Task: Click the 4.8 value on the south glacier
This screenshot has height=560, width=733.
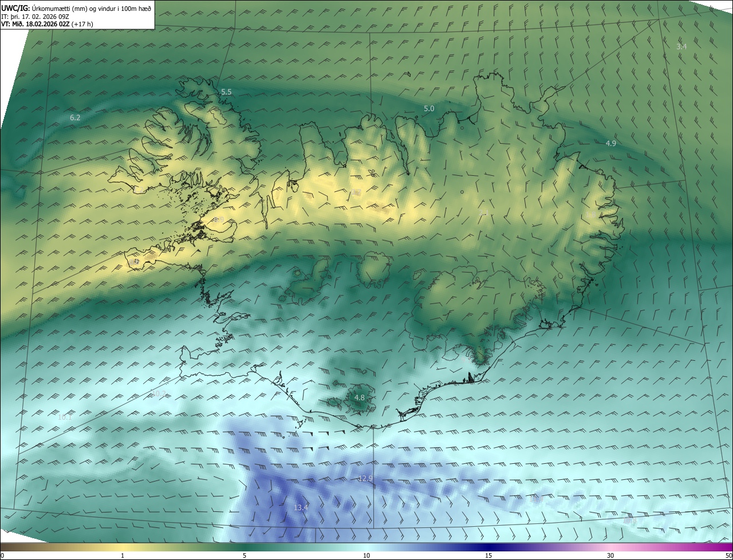Action: (359, 397)
